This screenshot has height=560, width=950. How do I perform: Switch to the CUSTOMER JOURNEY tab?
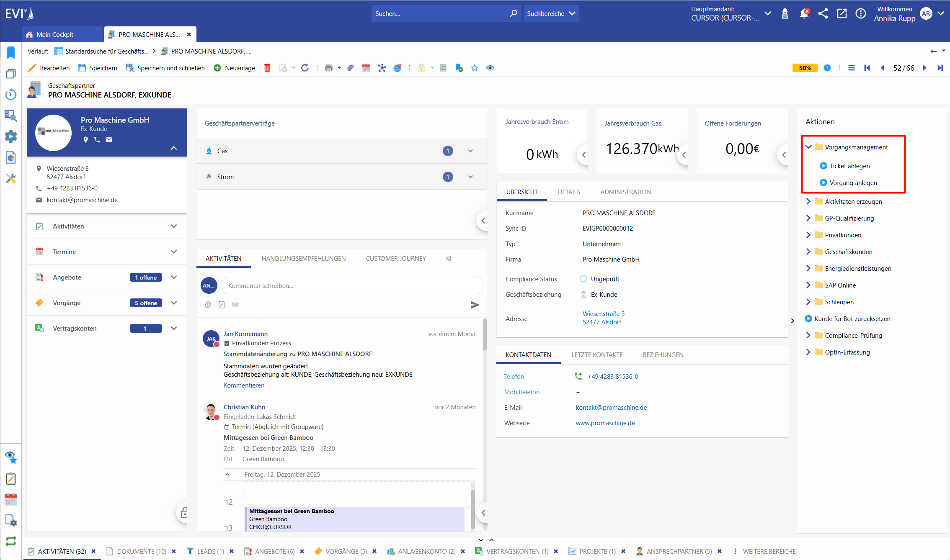pos(396,258)
